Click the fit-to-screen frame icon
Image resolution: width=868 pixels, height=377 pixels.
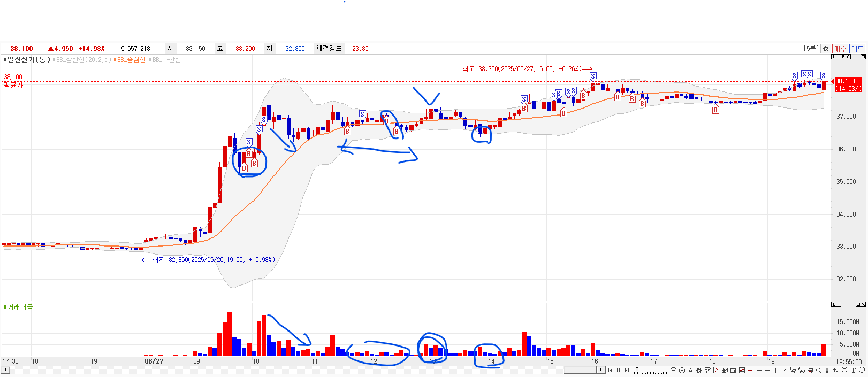844,370
